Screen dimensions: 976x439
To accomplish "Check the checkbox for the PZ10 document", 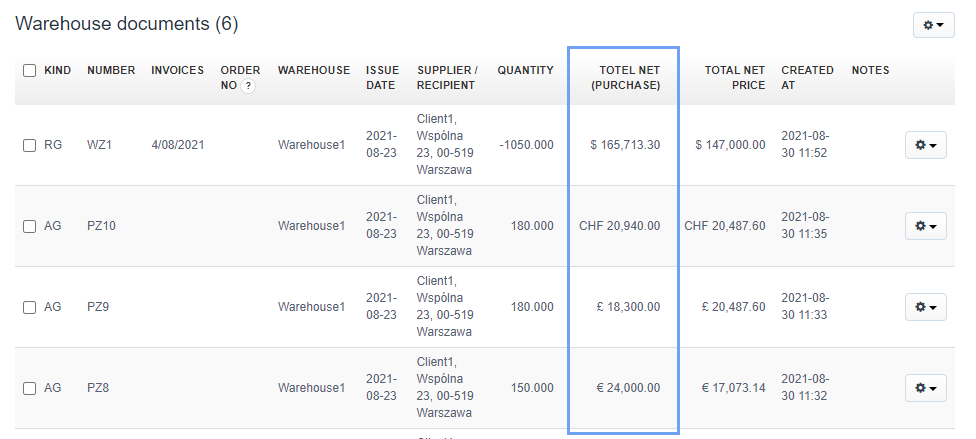I will click(x=30, y=227).
